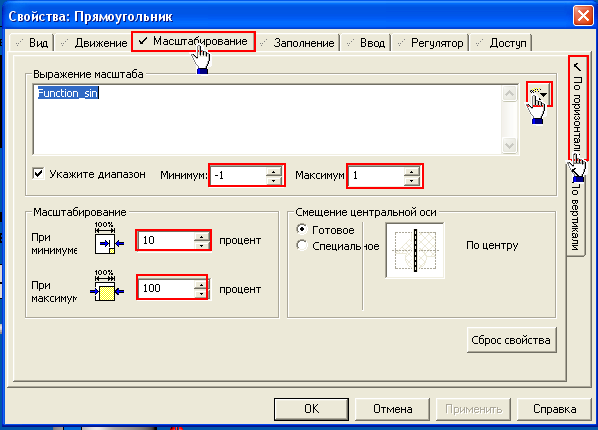Click the Отмена button
This screenshot has height=430, width=598.
click(392, 409)
